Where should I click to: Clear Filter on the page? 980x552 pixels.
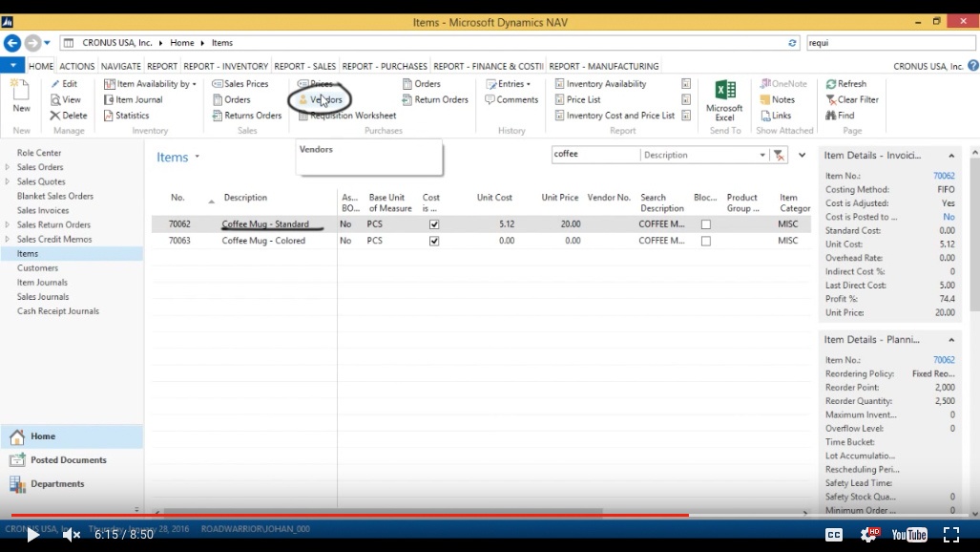pyautogui.click(x=852, y=99)
